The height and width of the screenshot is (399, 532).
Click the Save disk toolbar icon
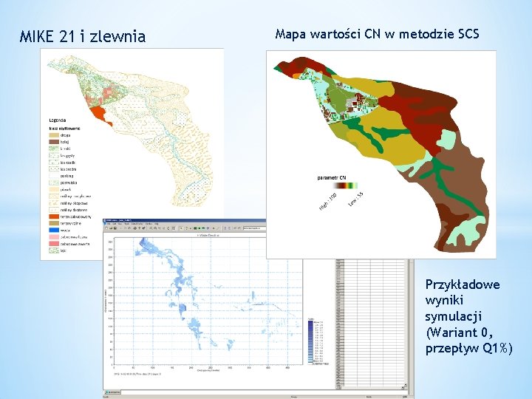point(115,228)
